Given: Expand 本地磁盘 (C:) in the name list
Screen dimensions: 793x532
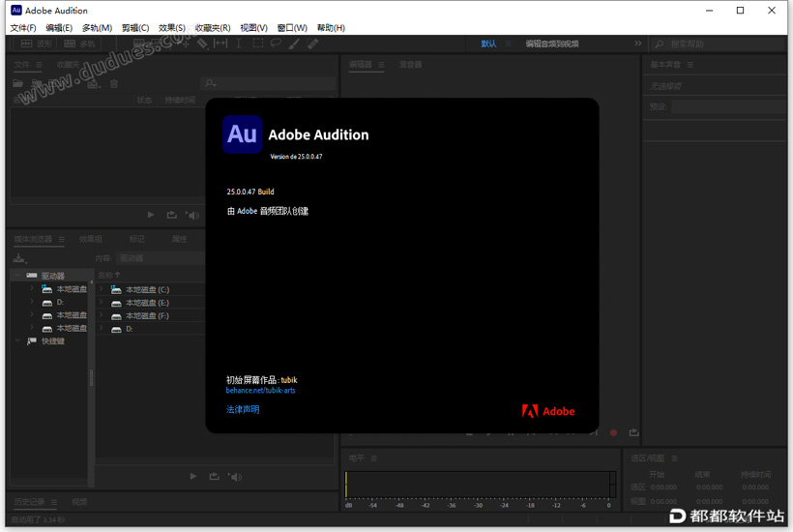Looking at the screenshot, I should 102,289.
